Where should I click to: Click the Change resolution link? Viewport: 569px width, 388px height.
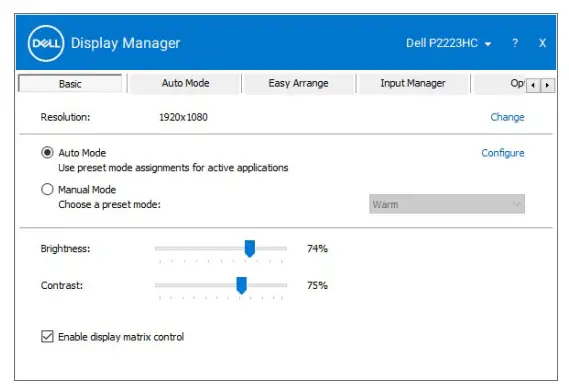point(507,117)
